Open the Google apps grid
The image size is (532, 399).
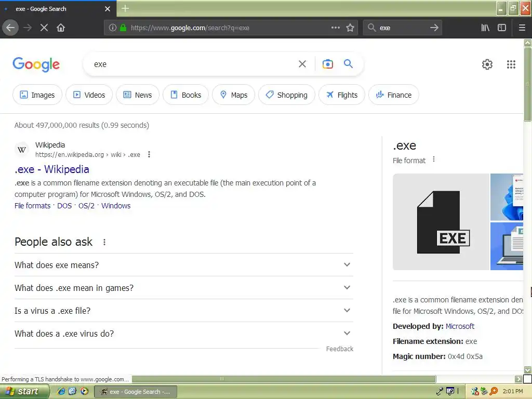[x=511, y=64]
